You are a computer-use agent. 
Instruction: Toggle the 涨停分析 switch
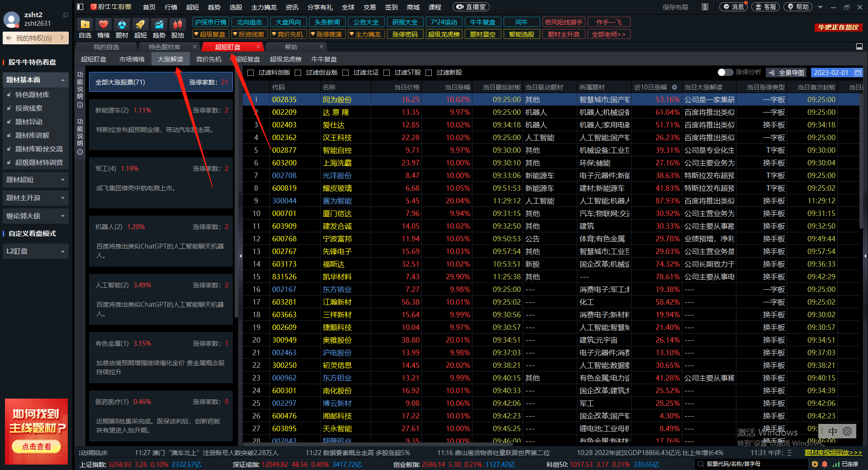[725, 72]
